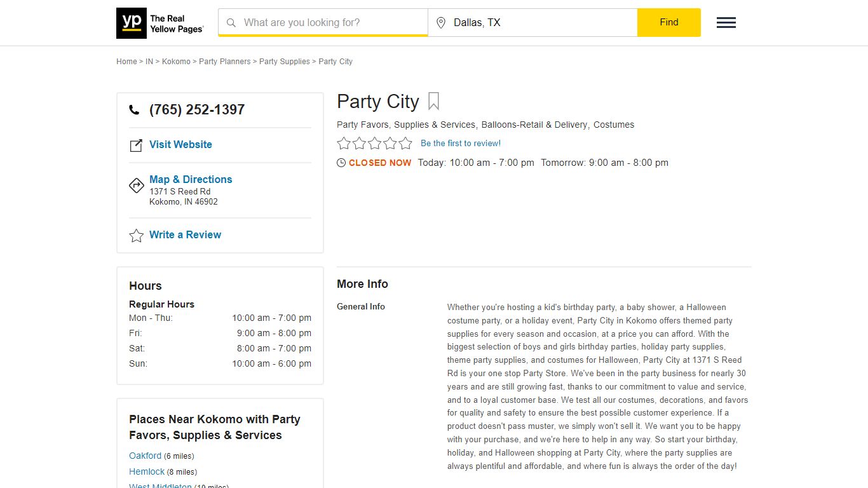Click the address 1371 S Reed Rd
Viewport: 868px width, 488px height.
pyautogui.click(x=180, y=191)
